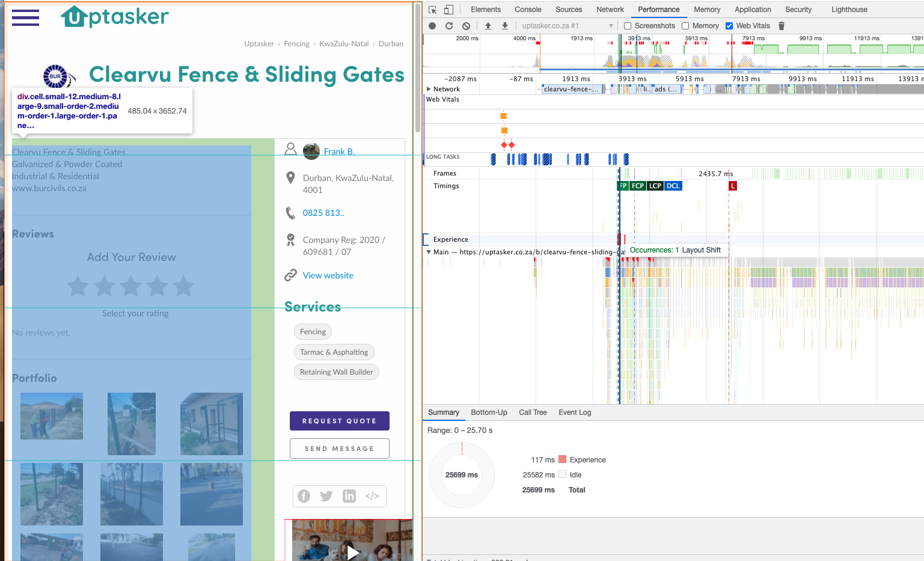The width and height of the screenshot is (924, 561).
Task: Click the fifth rating star
Action: click(184, 286)
